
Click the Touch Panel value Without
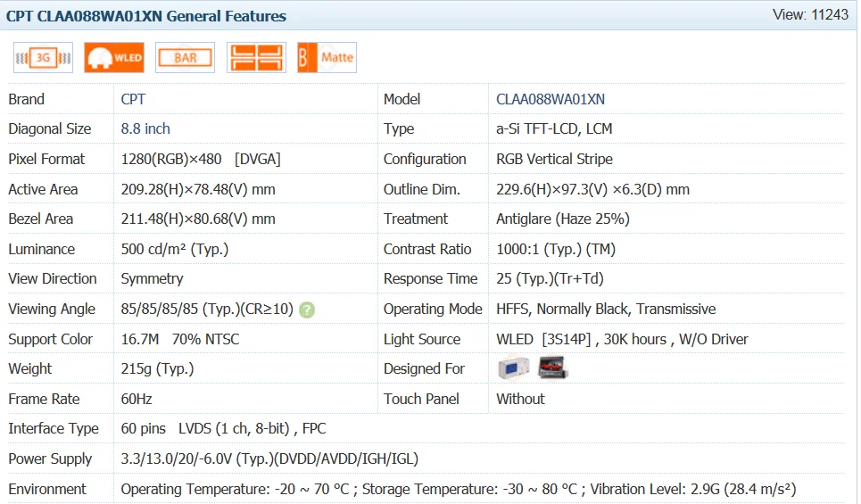point(520,399)
